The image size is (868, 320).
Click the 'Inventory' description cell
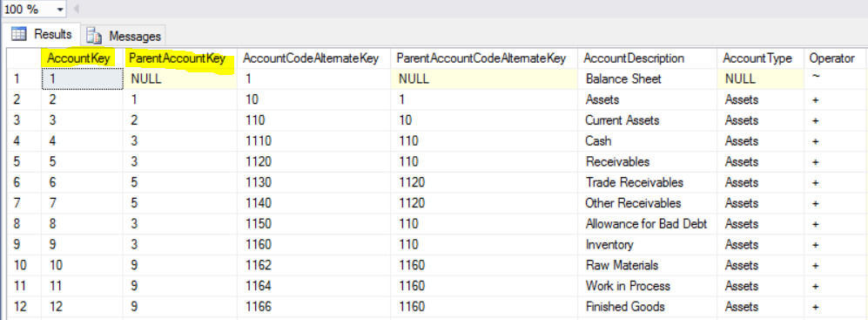pos(648,244)
